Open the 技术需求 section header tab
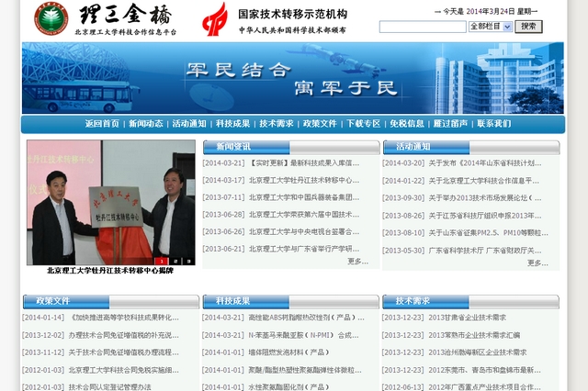The width and height of the screenshot is (588, 391). (x=413, y=301)
